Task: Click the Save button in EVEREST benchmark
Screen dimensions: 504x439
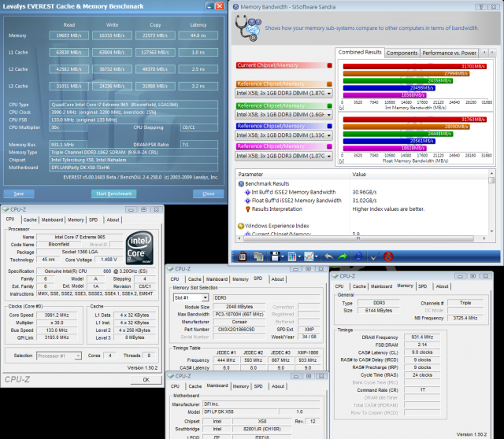Action: [x=19, y=194]
